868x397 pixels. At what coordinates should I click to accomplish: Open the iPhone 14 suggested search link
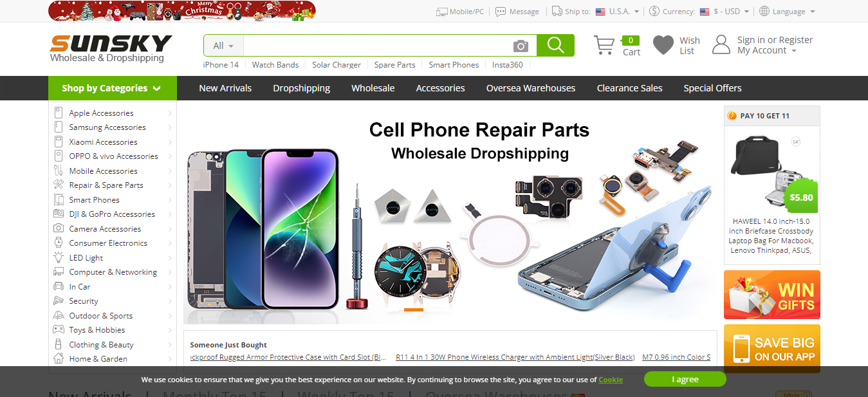tap(221, 64)
